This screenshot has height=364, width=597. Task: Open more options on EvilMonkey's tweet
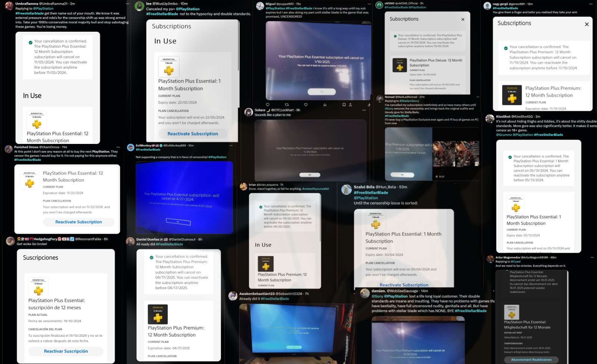[x=231, y=145]
